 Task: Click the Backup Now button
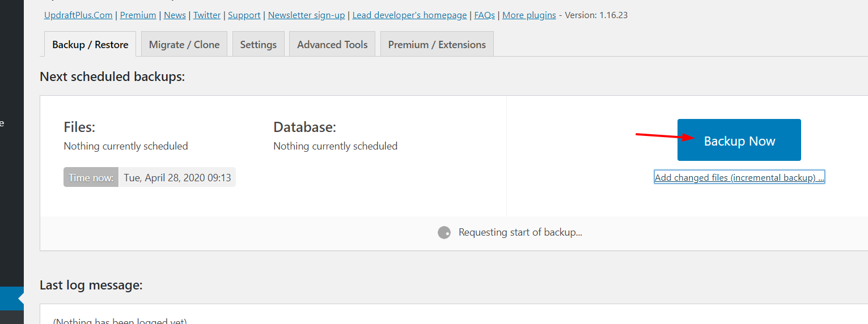(739, 140)
